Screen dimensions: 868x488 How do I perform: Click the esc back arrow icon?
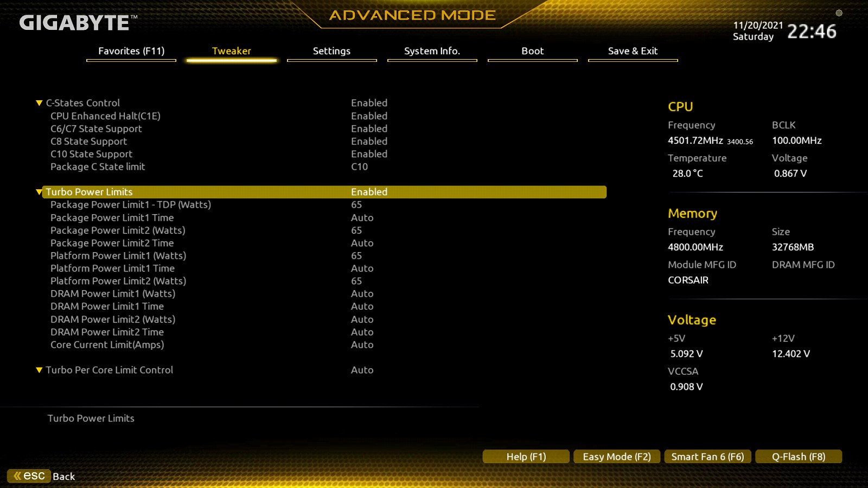click(x=29, y=476)
